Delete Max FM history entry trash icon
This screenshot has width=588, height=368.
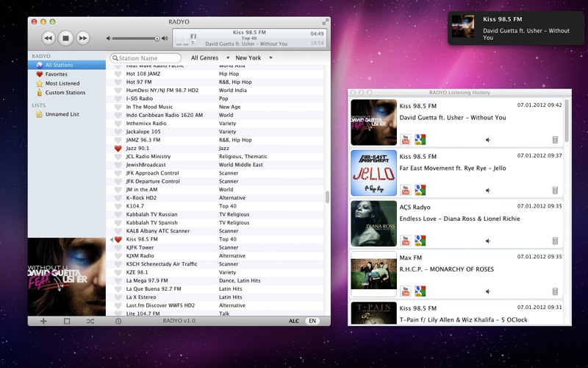(555, 291)
